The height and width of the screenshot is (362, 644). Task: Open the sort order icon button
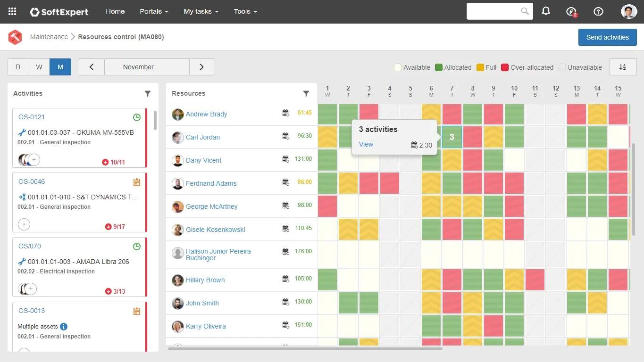pyautogui.click(x=623, y=67)
